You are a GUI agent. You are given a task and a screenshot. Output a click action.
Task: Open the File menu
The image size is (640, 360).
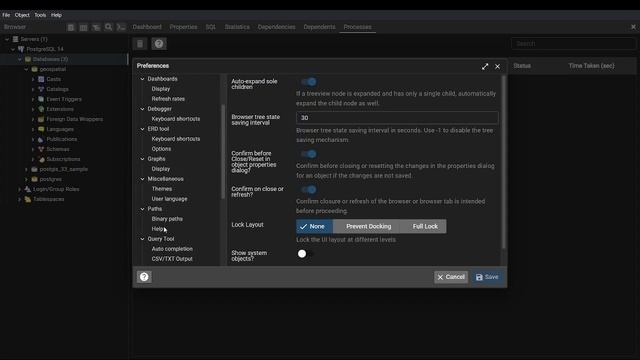(x=6, y=15)
